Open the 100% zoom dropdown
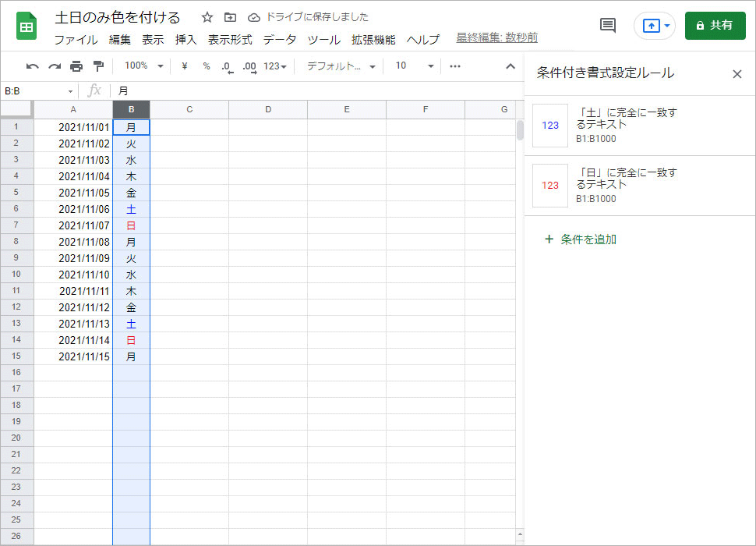The height and width of the screenshot is (546, 756). [143, 66]
